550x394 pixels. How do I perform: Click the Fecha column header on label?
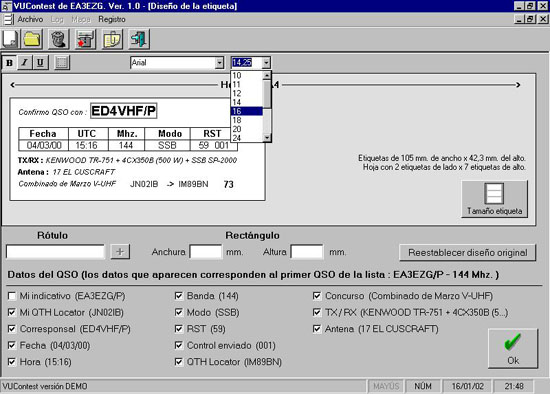(43, 134)
